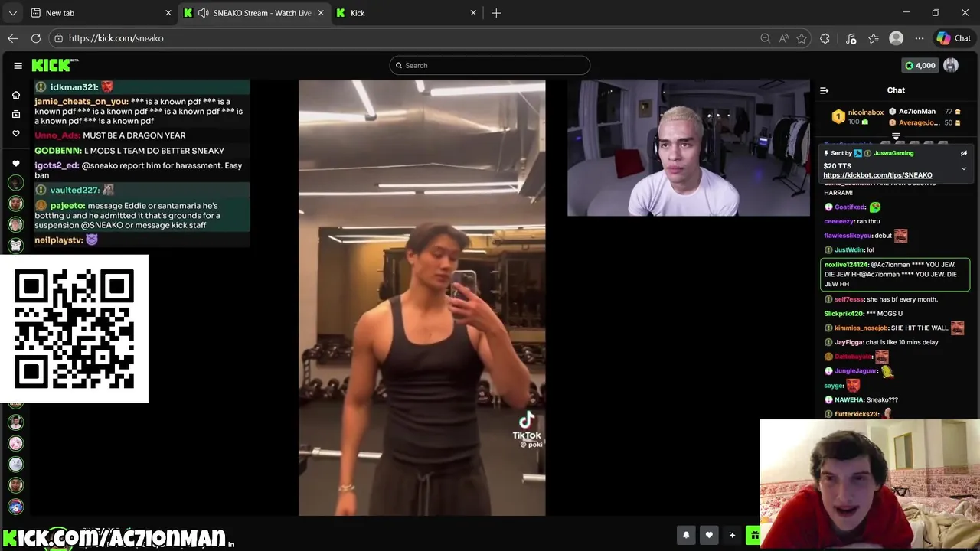Focus the Kick Search field
This screenshot has height=551, width=980.
click(490, 66)
